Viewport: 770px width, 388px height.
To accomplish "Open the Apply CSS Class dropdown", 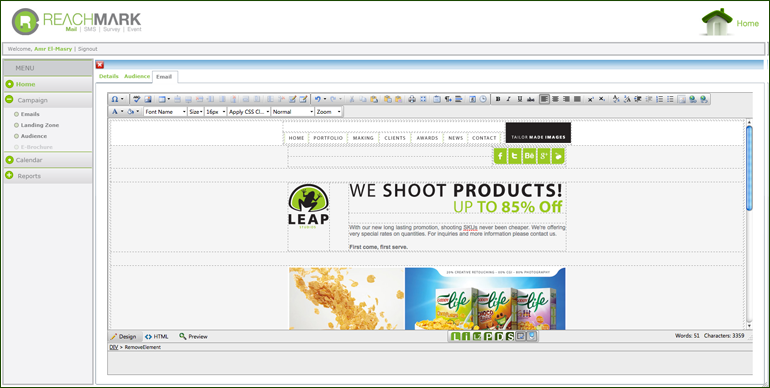I will tap(249, 111).
